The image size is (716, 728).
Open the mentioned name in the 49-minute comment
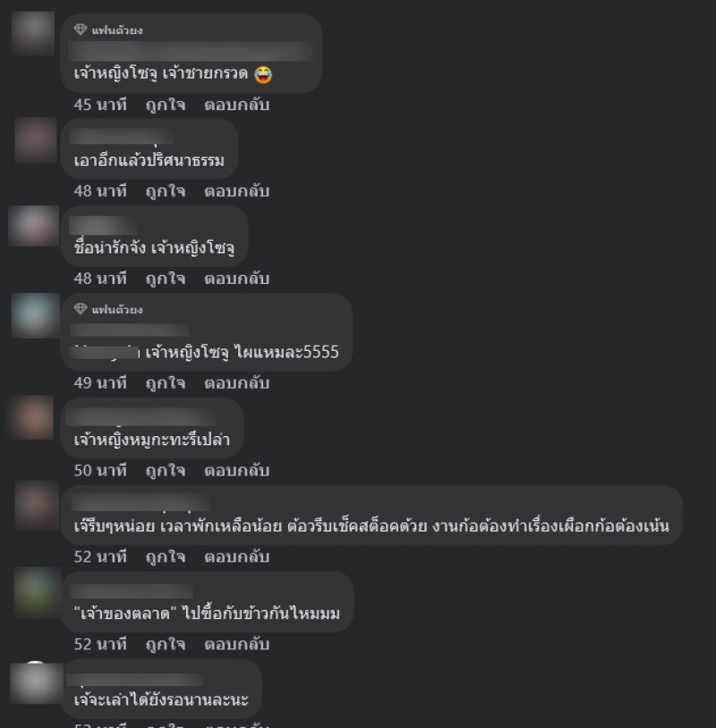[x=106, y=352]
